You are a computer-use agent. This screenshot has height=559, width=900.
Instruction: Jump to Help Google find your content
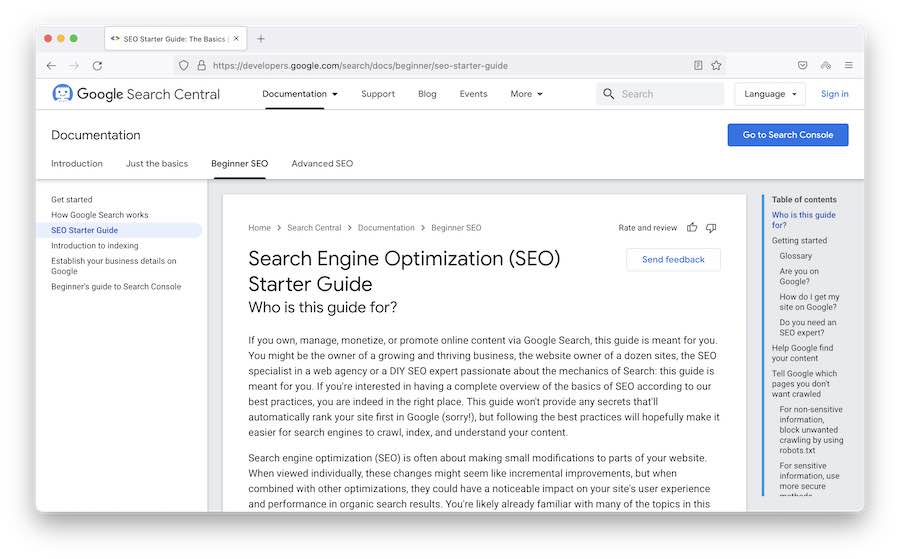point(802,353)
